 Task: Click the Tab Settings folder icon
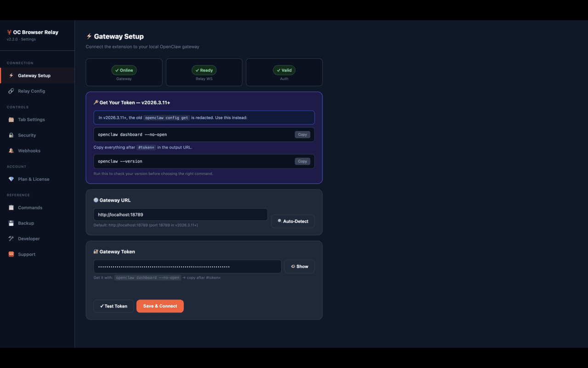pos(11,120)
